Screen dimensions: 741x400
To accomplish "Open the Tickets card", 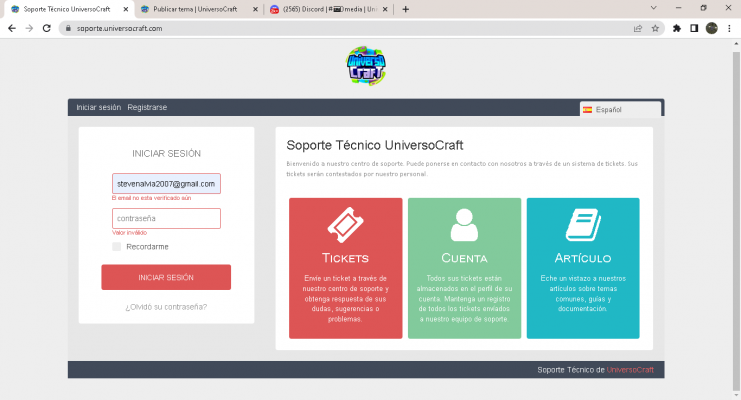I will [345, 268].
